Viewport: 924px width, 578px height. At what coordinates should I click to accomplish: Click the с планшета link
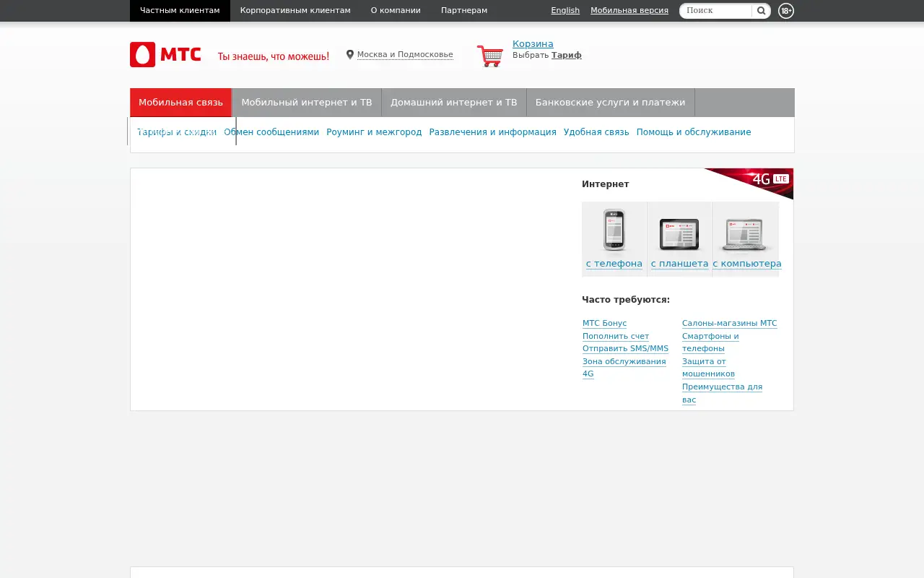click(x=679, y=264)
